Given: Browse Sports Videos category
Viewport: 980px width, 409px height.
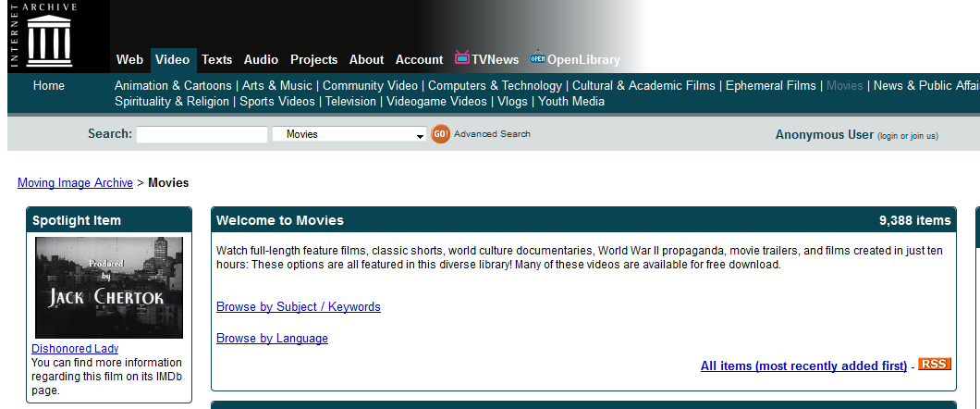Looking at the screenshot, I should coord(276,101).
